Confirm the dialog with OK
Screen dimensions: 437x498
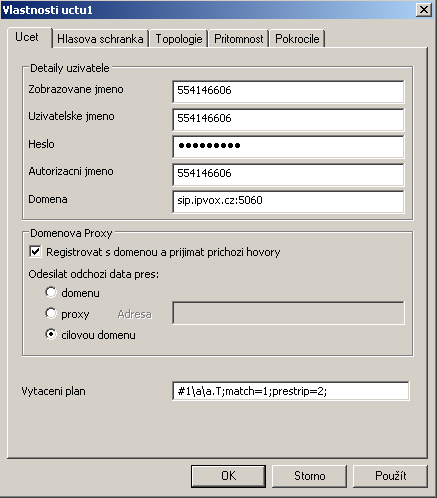coord(228,476)
